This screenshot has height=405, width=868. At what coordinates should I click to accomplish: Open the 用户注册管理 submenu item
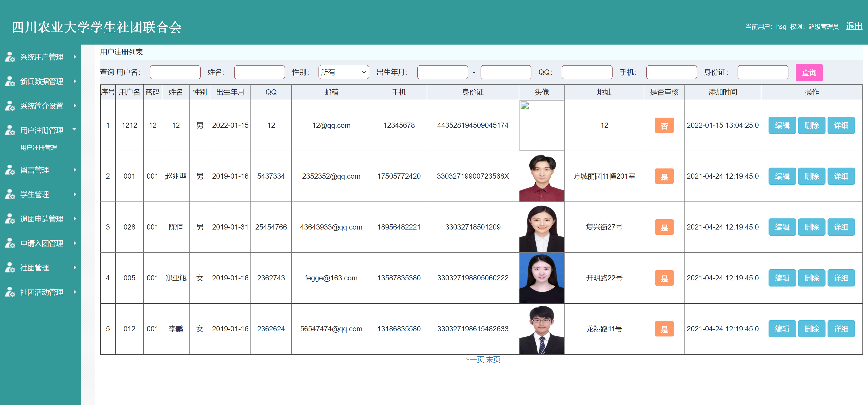[x=38, y=148]
